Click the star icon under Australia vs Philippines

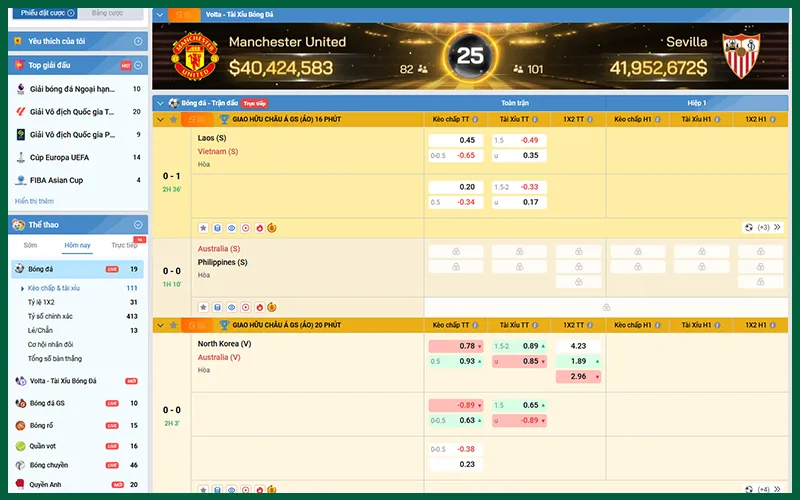click(x=203, y=307)
